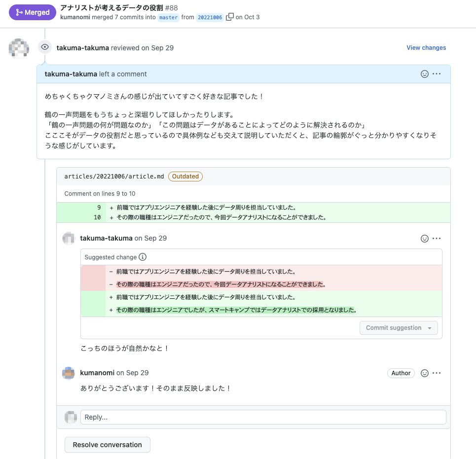476x459 pixels.
Task: Open the master branch link
Action: (169, 17)
